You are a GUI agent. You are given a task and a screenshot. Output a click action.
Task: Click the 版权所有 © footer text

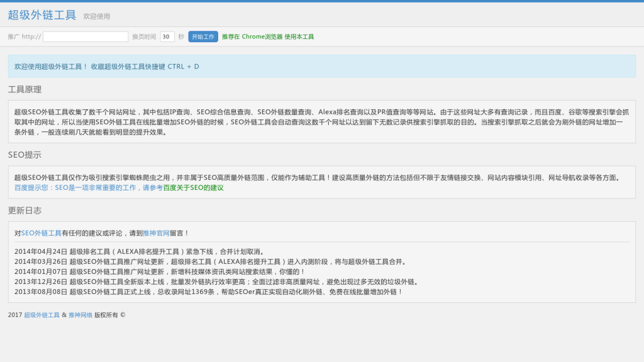pyautogui.click(x=109, y=315)
